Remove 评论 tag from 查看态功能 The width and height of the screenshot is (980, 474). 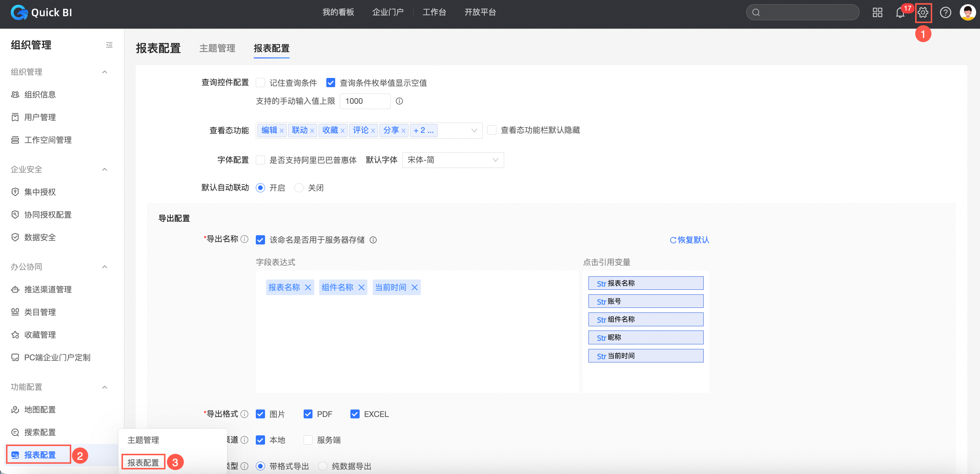click(x=373, y=131)
